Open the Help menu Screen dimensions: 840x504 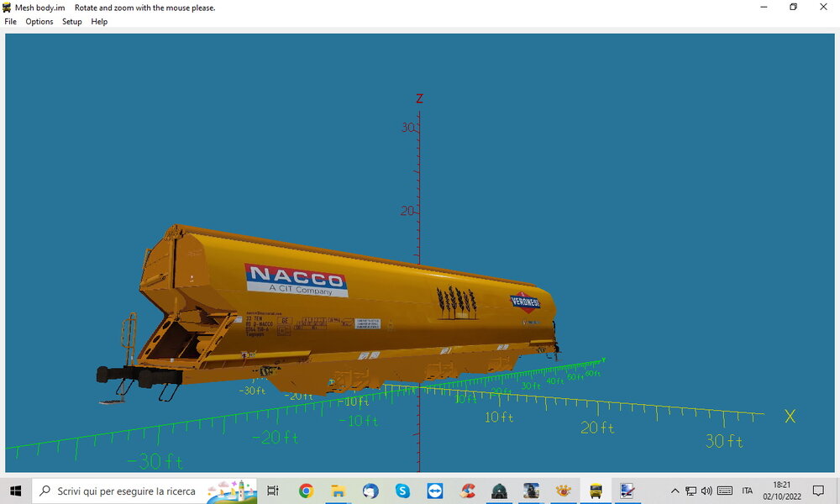(x=99, y=22)
